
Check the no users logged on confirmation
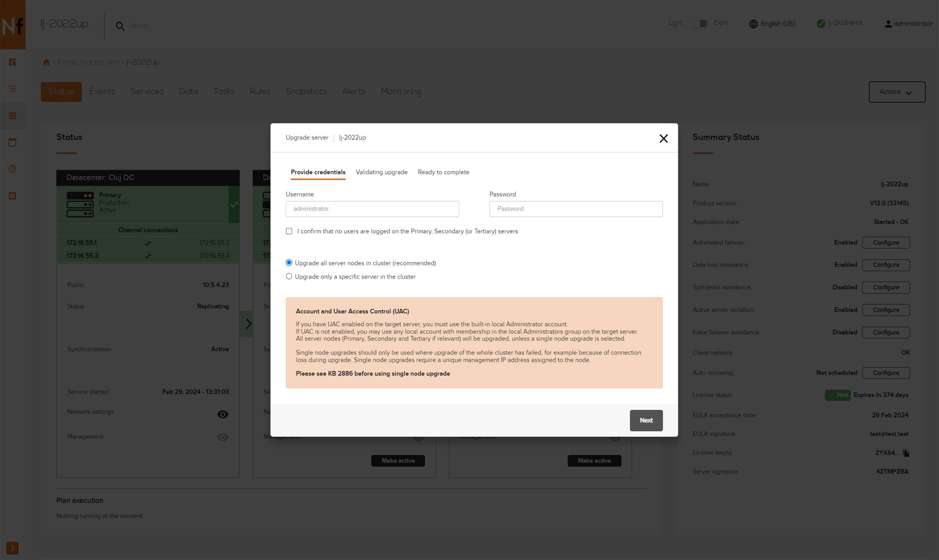[x=289, y=231]
